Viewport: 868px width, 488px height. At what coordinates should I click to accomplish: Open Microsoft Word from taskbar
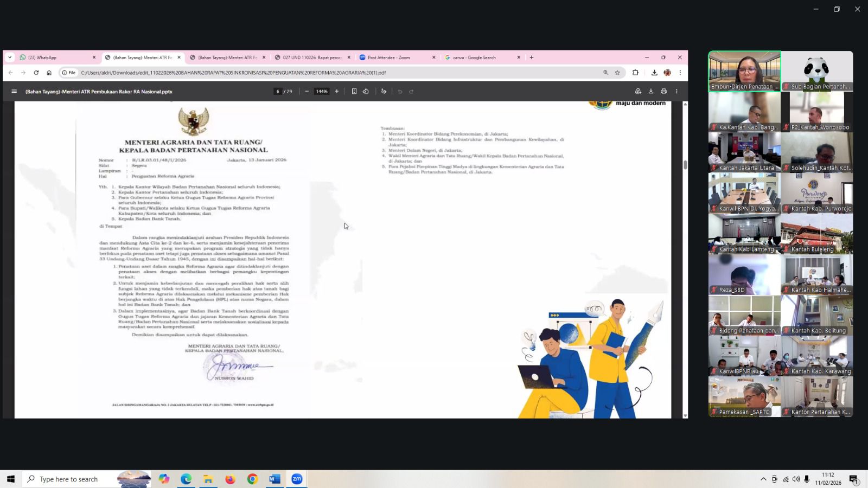[x=275, y=479]
